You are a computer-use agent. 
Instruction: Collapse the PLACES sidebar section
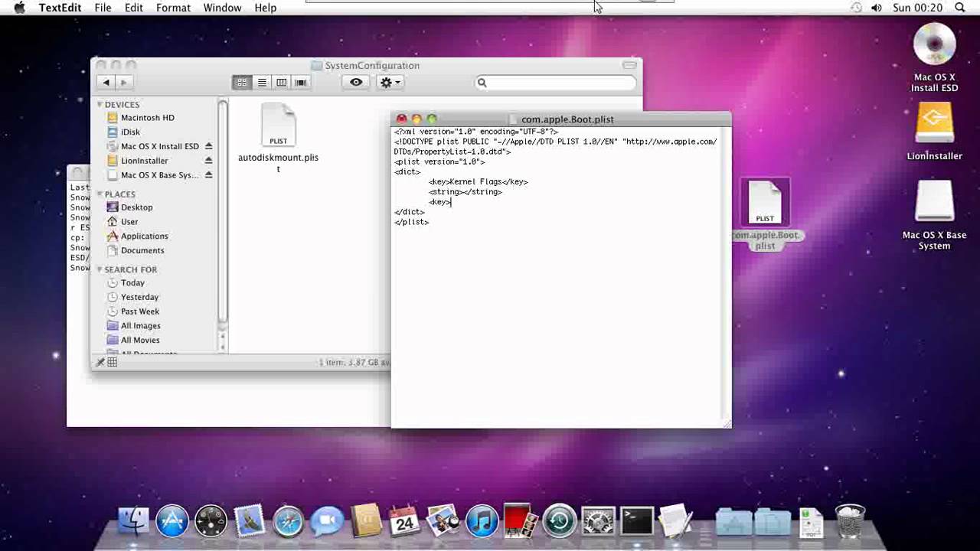(100, 194)
